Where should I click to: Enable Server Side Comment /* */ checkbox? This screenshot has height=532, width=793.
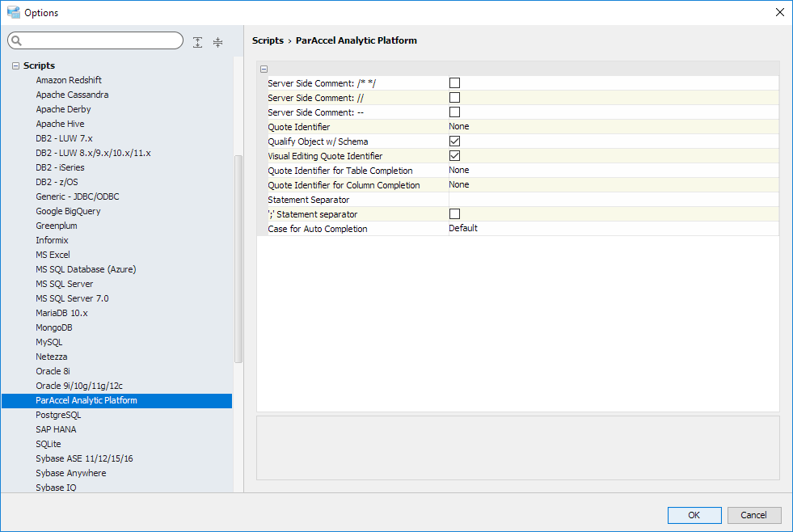[454, 82]
